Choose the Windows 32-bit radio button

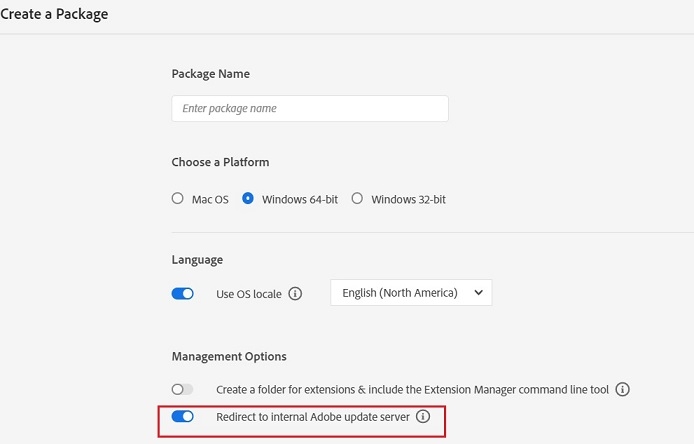click(357, 199)
